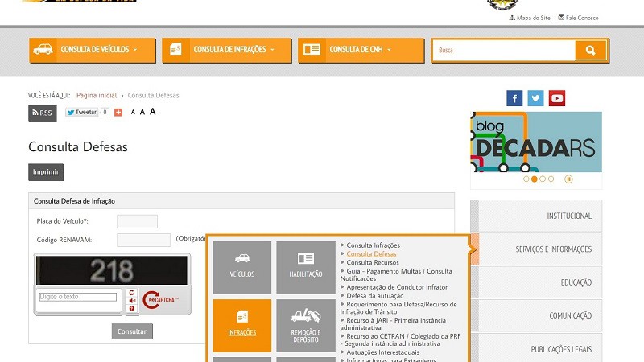Click the magnifying glass search button
Viewport: 644px width, 362px height.
click(591, 50)
